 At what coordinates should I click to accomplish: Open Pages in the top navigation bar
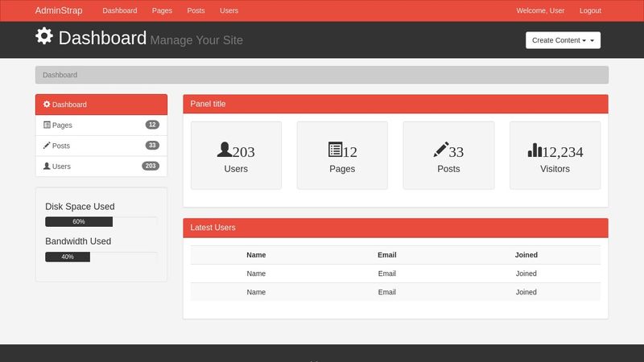[162, 10]
